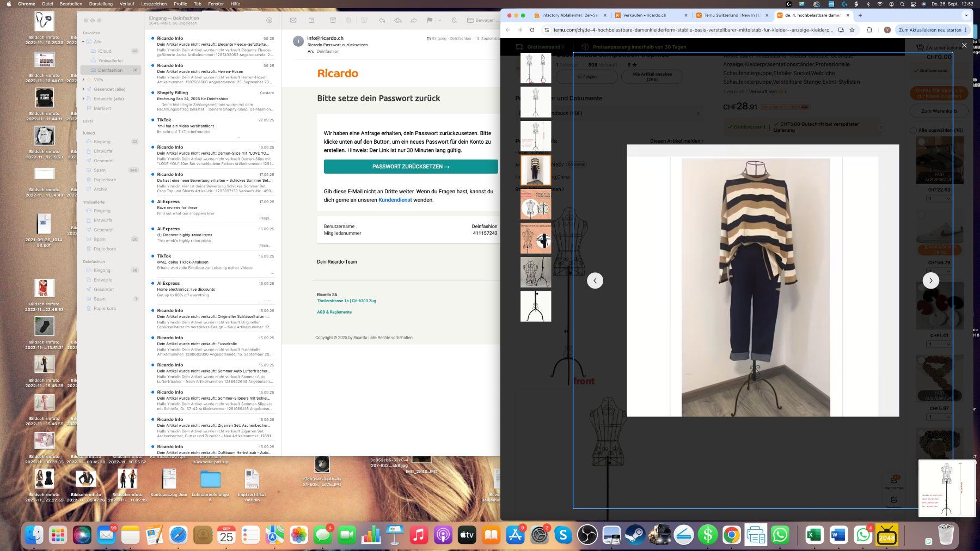This screenshot has height=551, width=980.
Task: Open WhatsApp from the Dock
Action: (x=780, y=535)
